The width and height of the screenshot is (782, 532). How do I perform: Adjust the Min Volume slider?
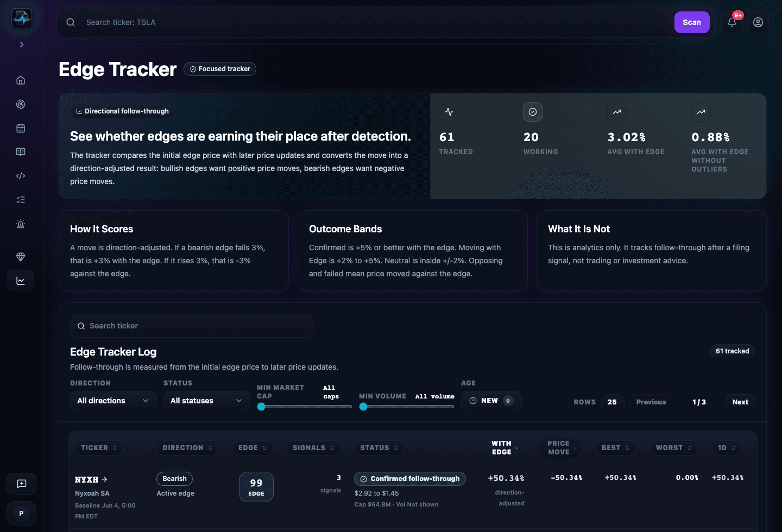[x=406, y=407]
